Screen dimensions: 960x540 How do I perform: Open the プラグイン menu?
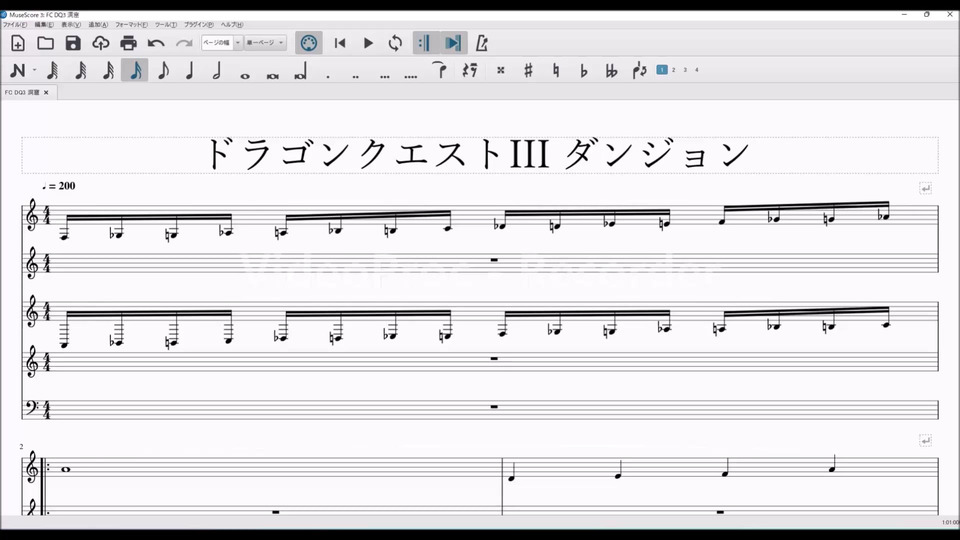point(198,24)
